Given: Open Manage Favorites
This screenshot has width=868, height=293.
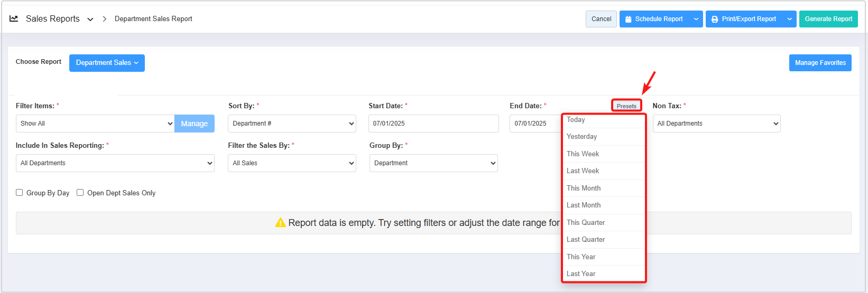Looking at the screenshot, I should (820, 63).
